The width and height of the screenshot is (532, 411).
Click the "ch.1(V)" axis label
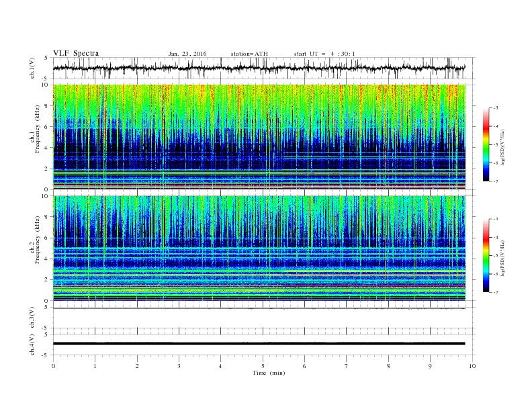click(32, 68)
